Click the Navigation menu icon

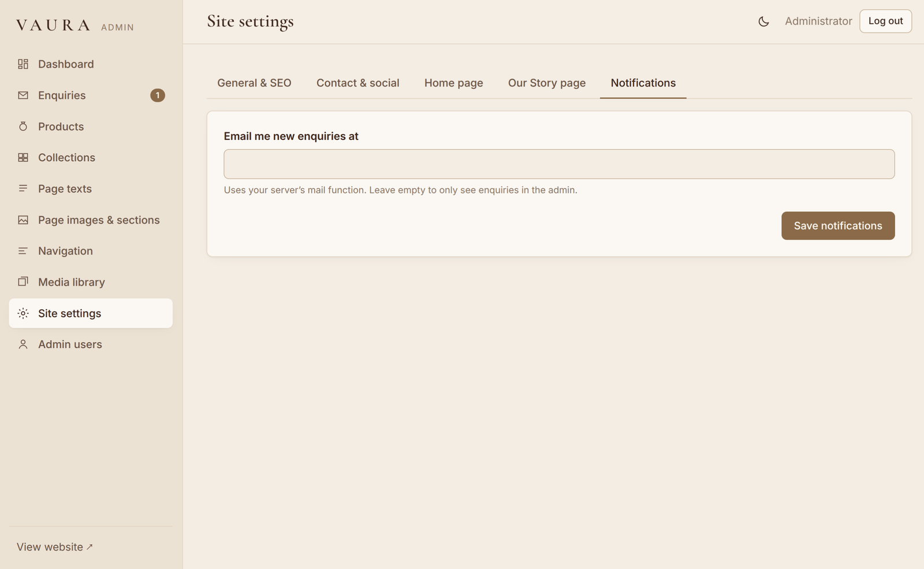(23, 251)
